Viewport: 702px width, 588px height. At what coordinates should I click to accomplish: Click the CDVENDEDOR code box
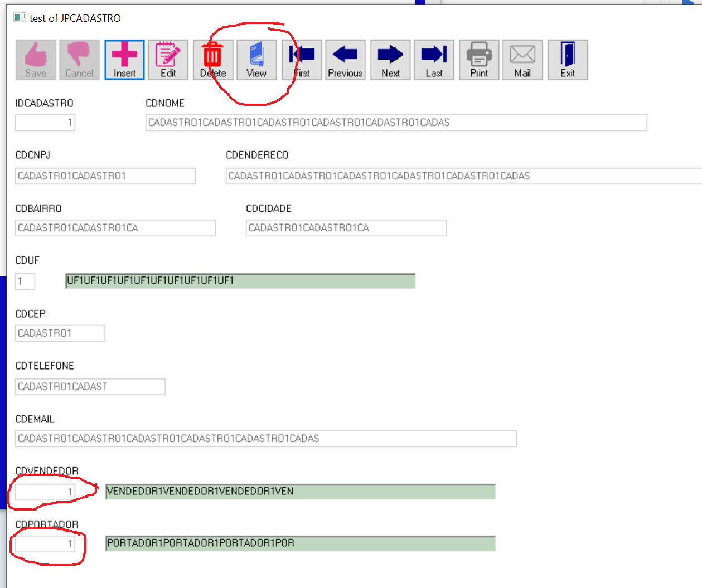(45, 492)
